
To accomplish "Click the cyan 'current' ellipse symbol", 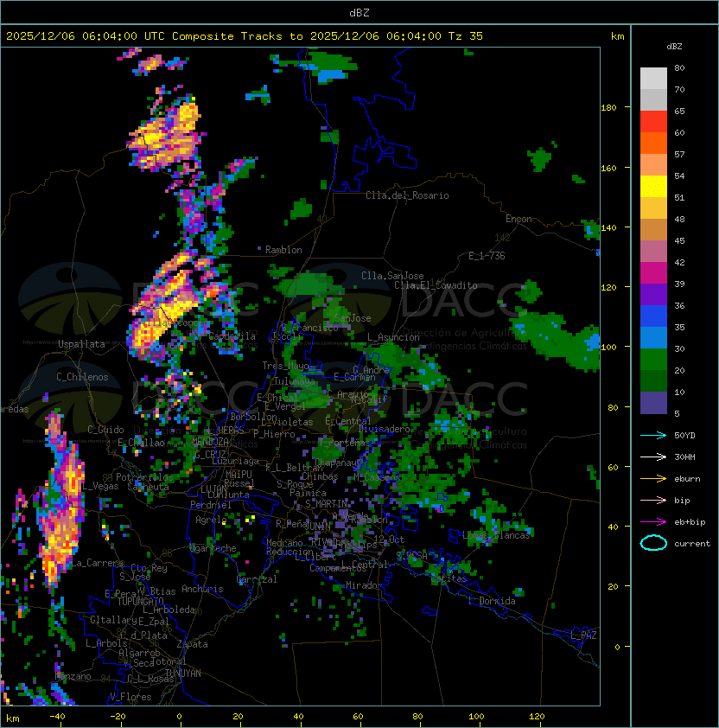I will tap(653, 543).
